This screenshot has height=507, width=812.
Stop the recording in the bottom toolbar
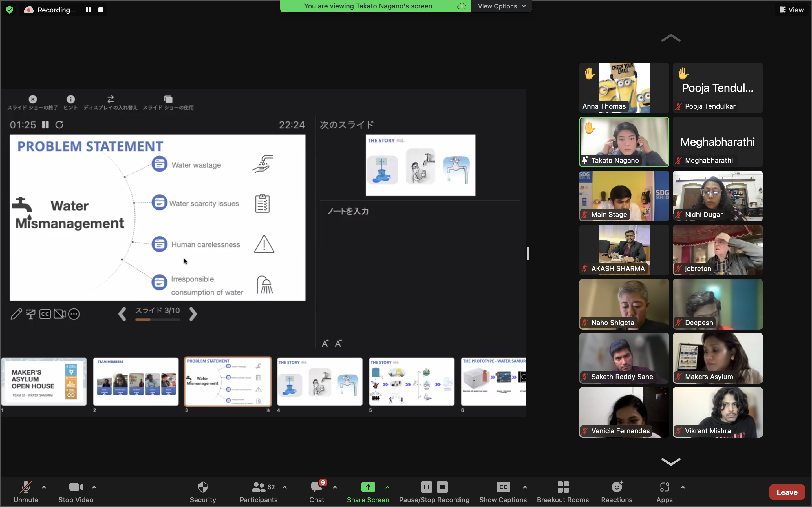442,487
